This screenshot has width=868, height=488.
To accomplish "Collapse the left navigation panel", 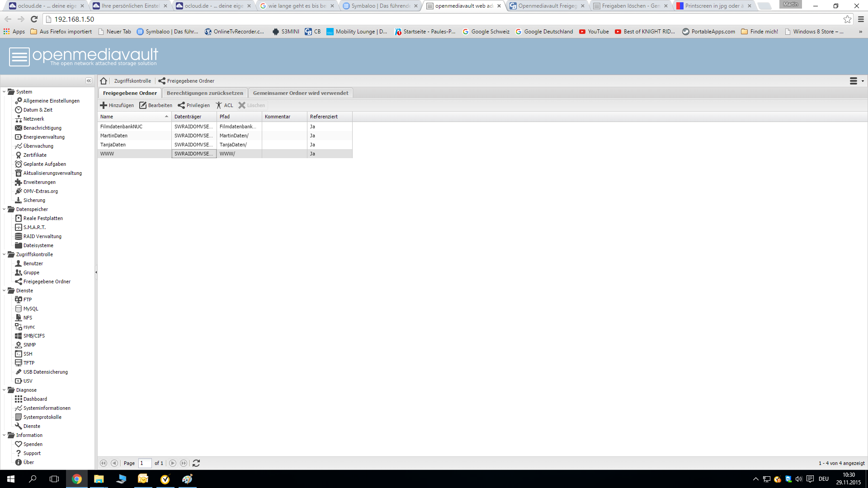I will coord(89,81).
